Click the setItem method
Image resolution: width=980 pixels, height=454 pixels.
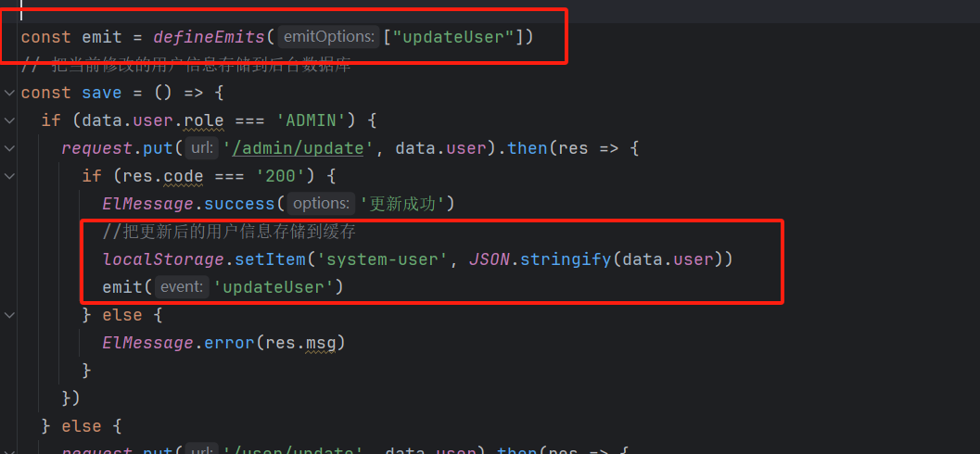[x=270, y=259]
